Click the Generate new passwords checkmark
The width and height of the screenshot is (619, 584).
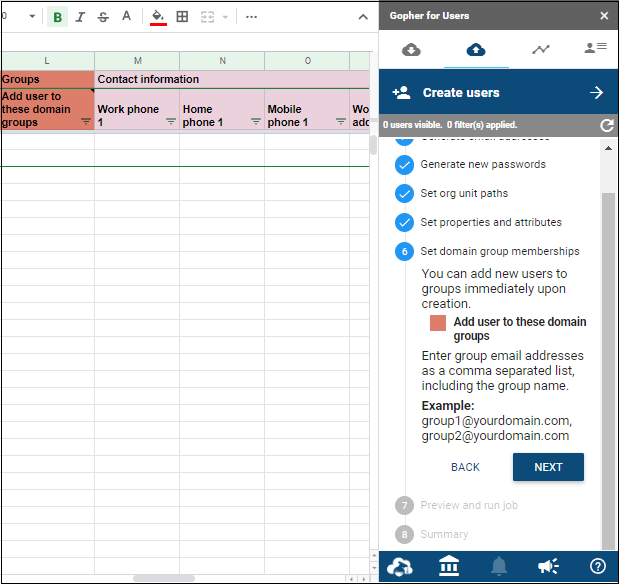point(404,165)
